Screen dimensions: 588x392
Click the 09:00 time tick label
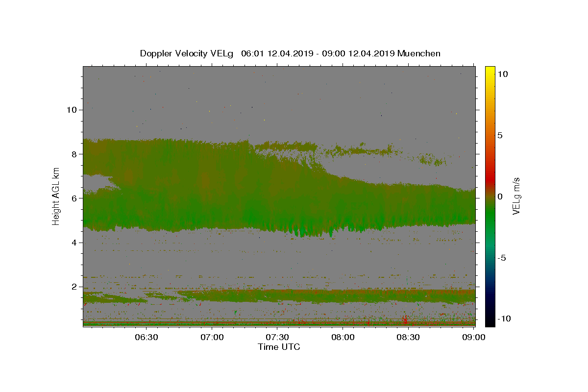[473, 337]
